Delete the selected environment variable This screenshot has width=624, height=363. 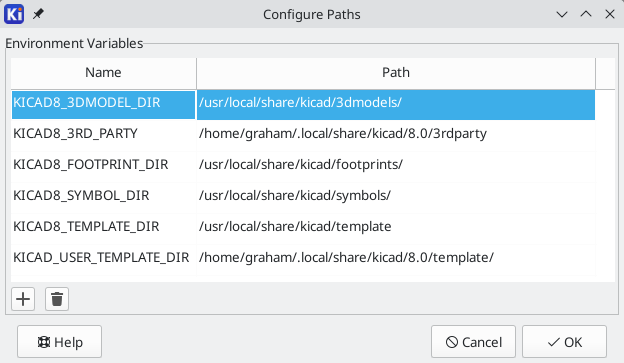(57, 299)
